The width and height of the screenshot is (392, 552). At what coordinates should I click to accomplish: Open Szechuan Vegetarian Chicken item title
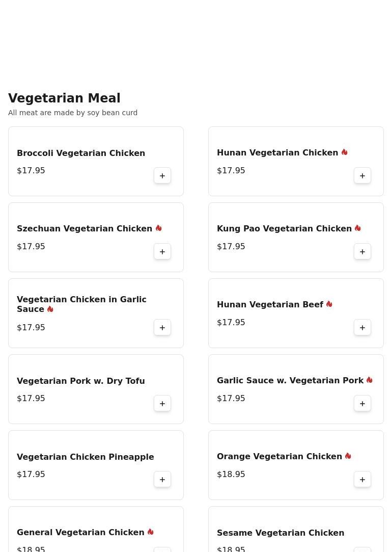tap(85, 229)
